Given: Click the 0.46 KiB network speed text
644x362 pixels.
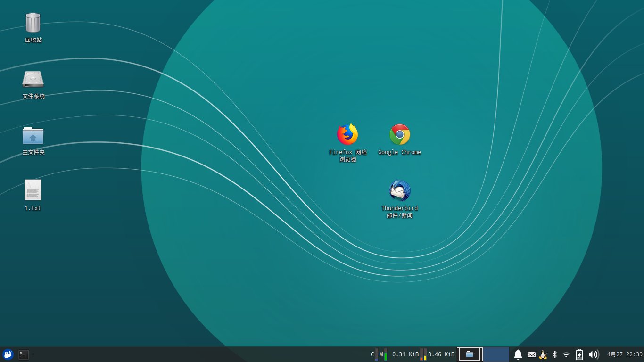Looking at the screenshot, I should tap(441, 354).
